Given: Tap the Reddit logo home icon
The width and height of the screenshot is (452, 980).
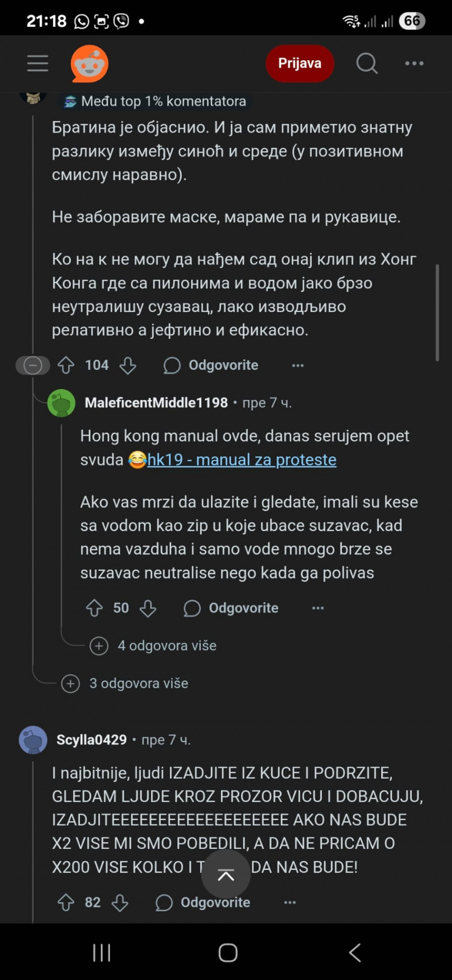Looking at the screenshot, I should [90, 63].
